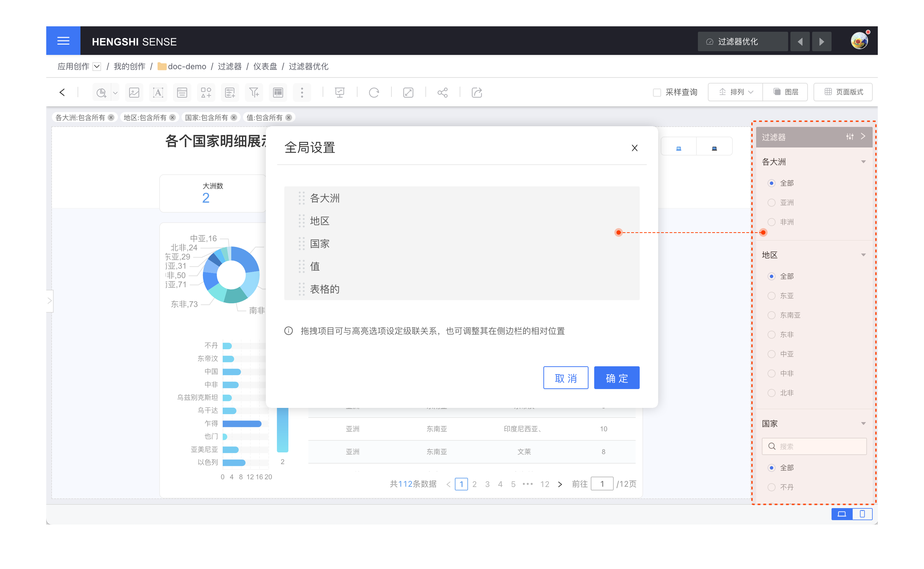Screen dimensions: 924x569
Task: Jump to page 12 of the table
Action: [x=544, y=484]
